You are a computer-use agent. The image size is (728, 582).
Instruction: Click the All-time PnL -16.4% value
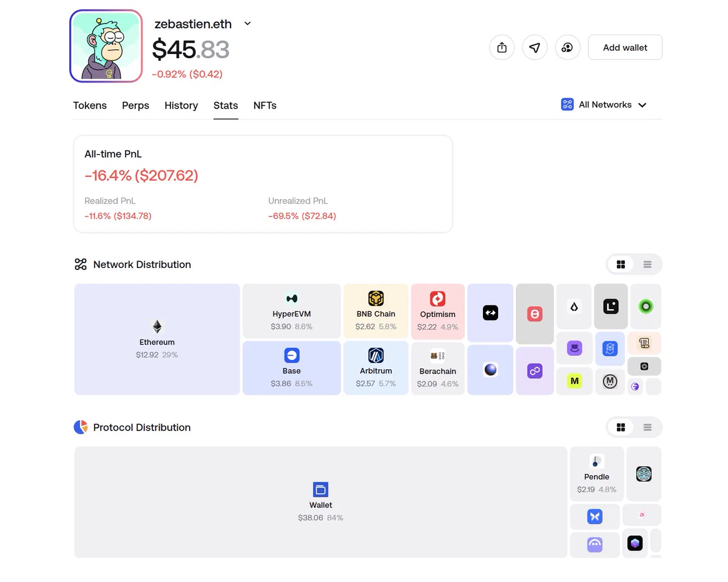tap(141, 176)
